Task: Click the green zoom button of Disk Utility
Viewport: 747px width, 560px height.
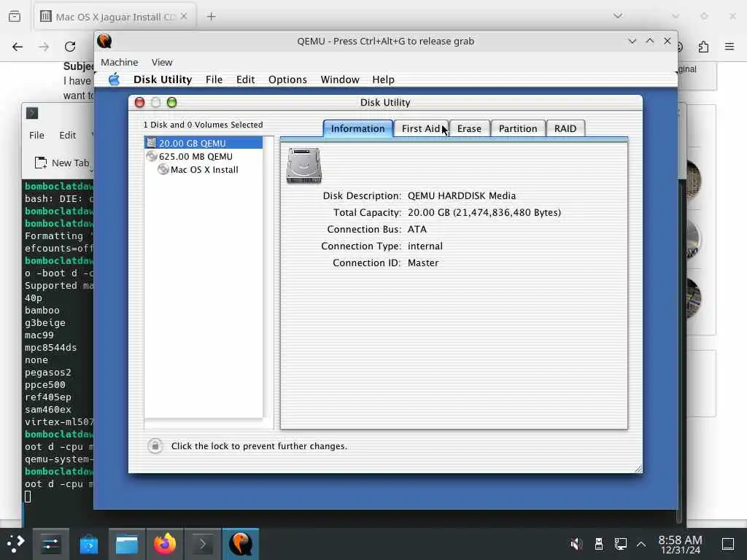Action: coord(171,102)
